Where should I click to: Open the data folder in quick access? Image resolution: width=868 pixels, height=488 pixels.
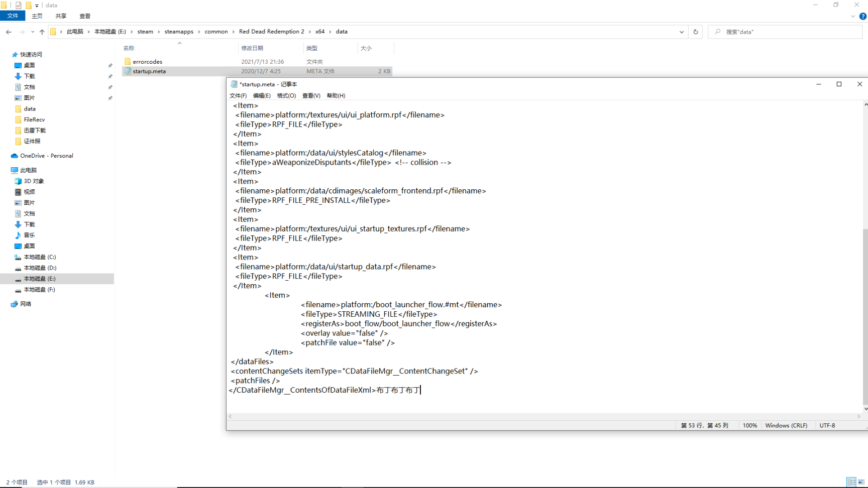point(29,109)
